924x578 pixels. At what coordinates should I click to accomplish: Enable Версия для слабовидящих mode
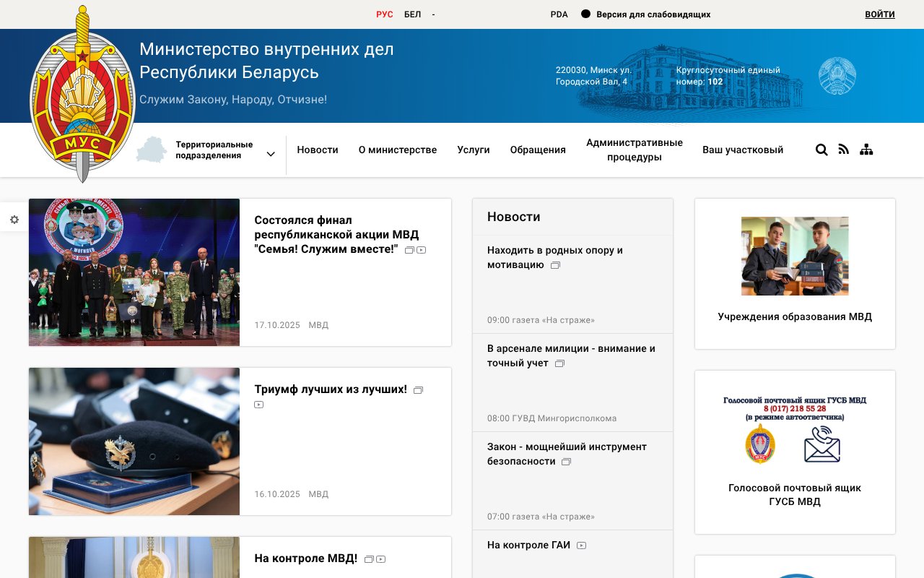[x=652, y=14]
